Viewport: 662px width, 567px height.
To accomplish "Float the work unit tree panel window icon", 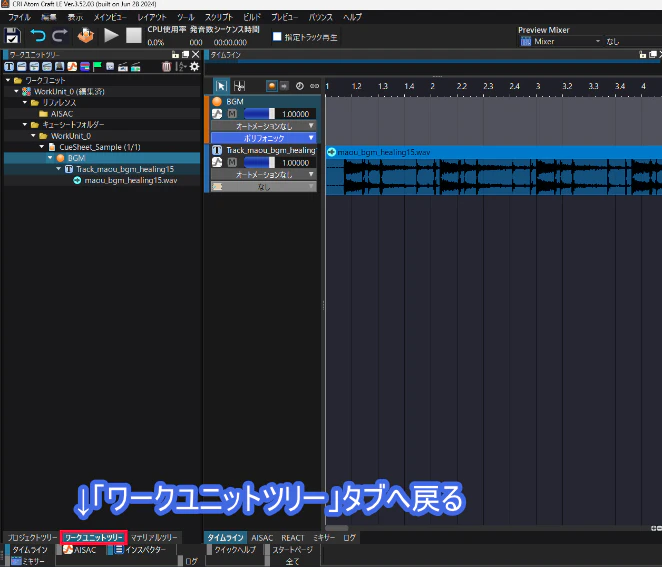I will point(185,54).
